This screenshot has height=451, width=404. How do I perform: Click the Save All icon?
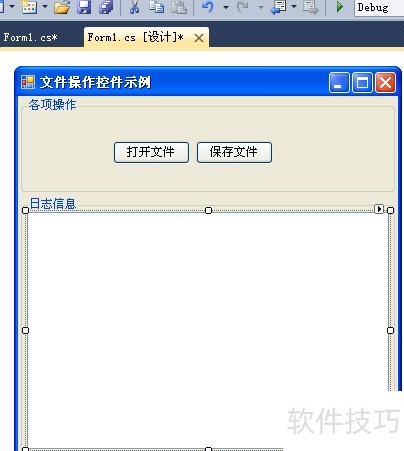click(106, 7)
